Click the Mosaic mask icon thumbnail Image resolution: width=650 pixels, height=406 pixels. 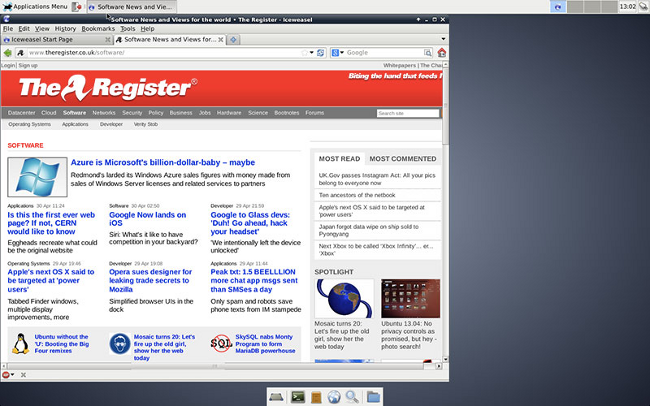coord(120,344)
